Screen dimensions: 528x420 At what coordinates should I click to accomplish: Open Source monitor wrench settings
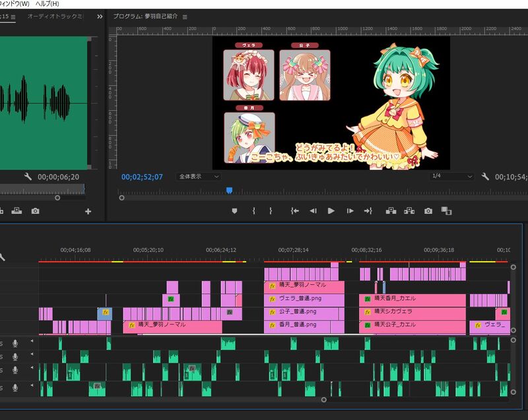coord(28,176)
